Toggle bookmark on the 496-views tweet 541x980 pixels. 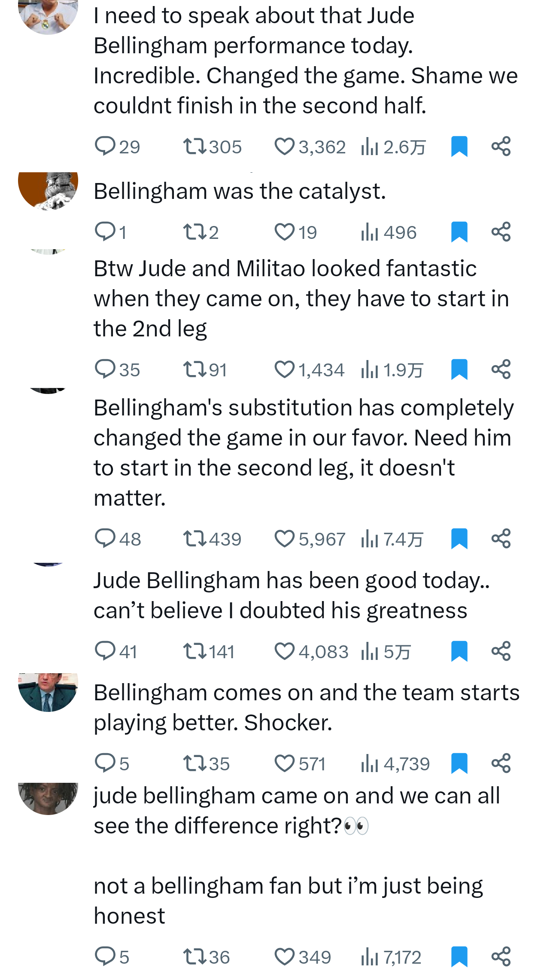459,232
